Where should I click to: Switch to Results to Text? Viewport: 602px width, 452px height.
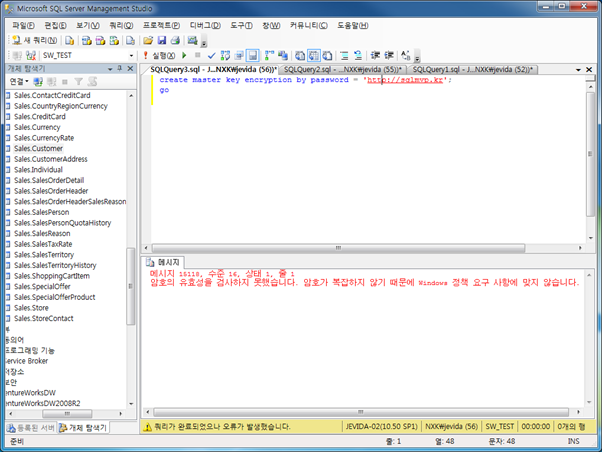pyautogui.click(x=300, y=56)
